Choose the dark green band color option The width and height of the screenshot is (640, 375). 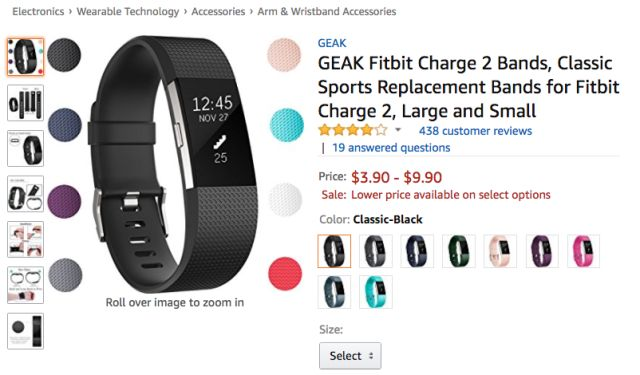tap(459, 251)
